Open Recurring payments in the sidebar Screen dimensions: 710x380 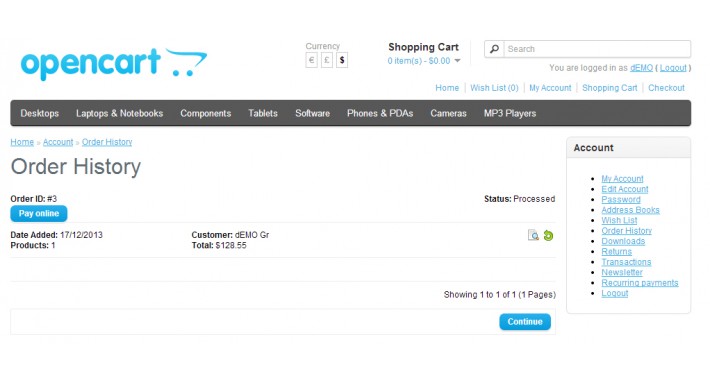click(x=640, y=283)
